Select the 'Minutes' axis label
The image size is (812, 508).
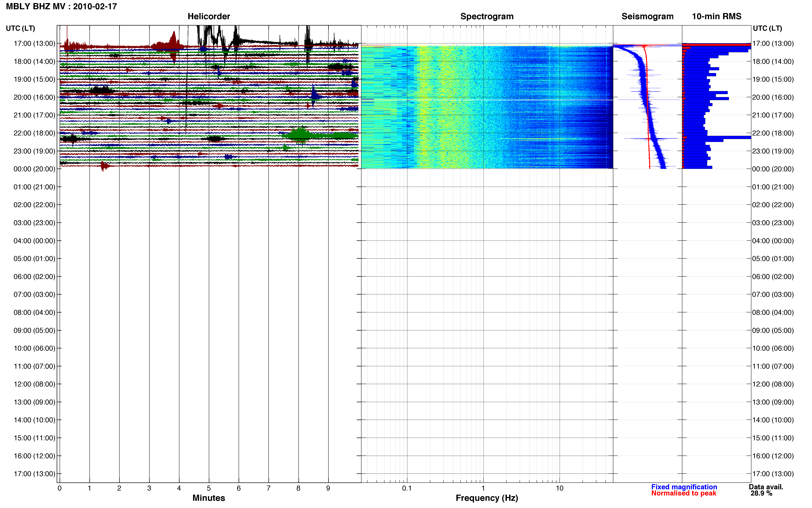tap(208, 498)
